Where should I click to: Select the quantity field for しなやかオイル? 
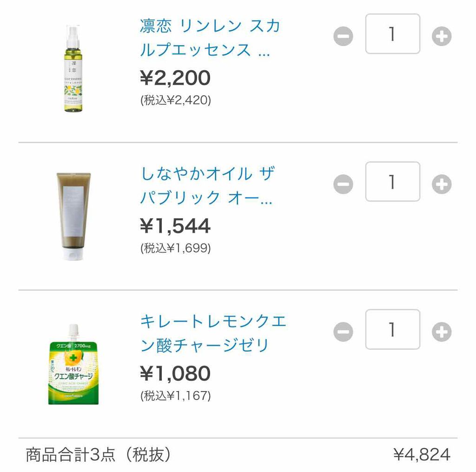392,182
